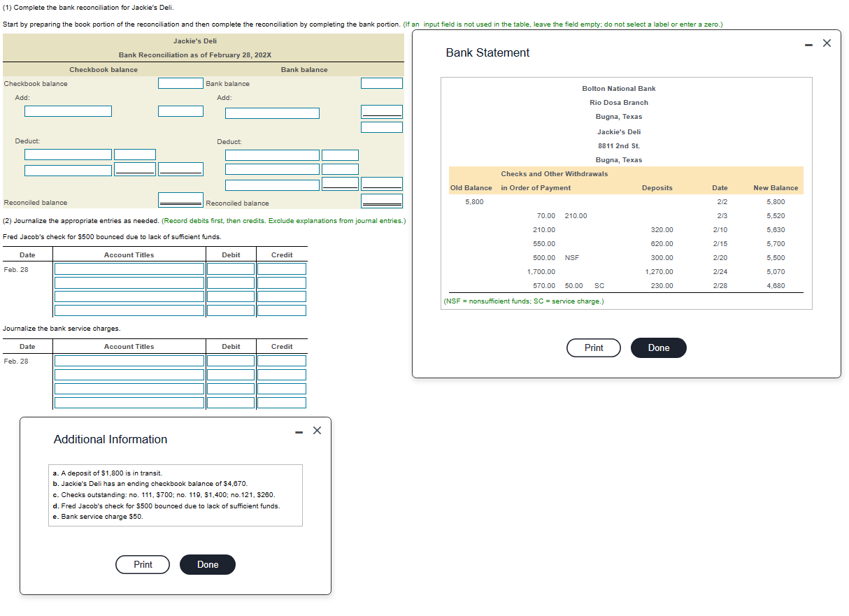Click the bank Add label field
849x616 pixels.
point(272,113)
